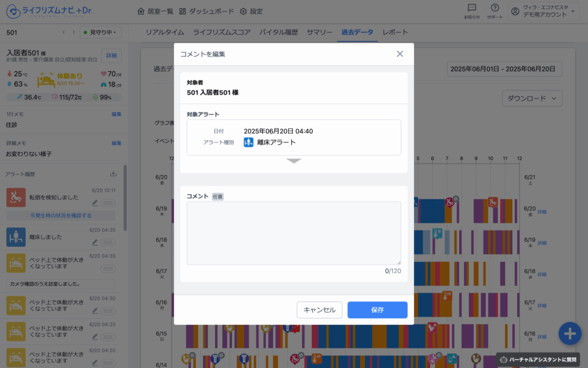The image size is (588, 368).
Task: Open the date range picker field
Action: [x=504, y=69]
